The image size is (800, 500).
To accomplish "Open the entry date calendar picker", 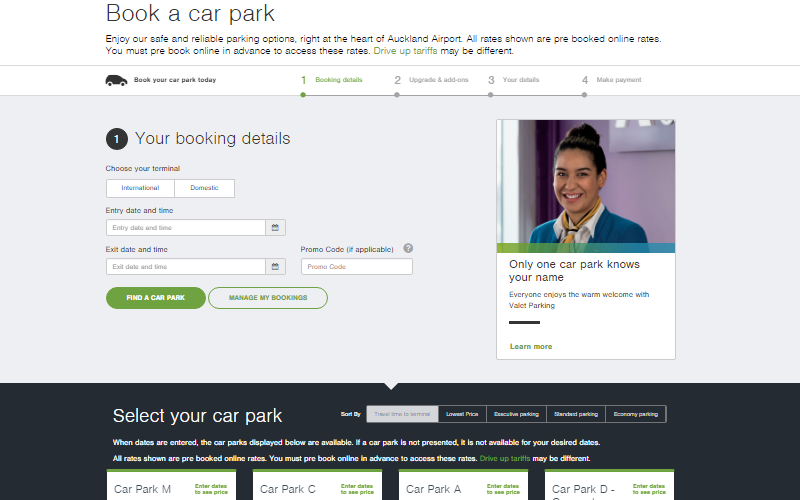I will 276,228.
